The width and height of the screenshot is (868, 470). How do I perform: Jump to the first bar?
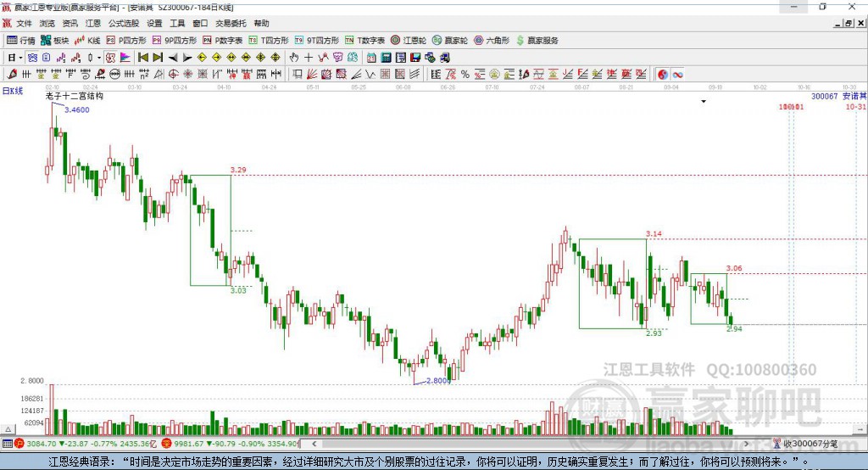pyautogui.click(x=143, y=57)
